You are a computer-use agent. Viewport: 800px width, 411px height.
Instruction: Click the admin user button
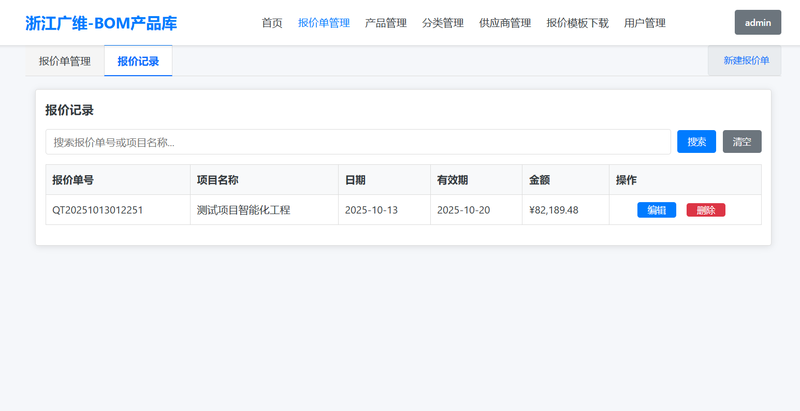pos(757,23)
